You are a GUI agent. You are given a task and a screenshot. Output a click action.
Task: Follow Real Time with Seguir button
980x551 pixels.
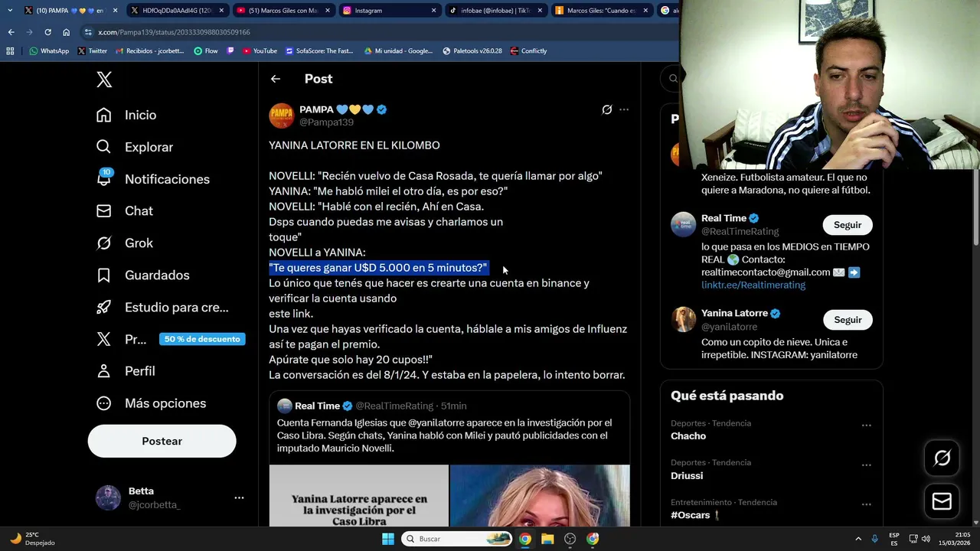click(848, 225)
